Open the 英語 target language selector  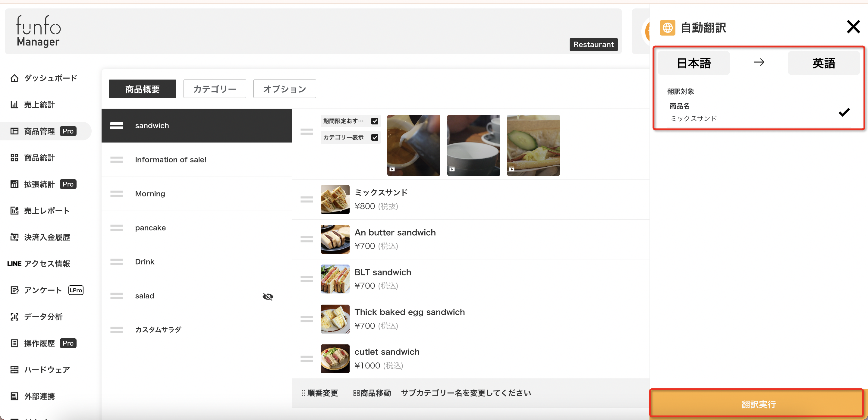coord(823,63)
